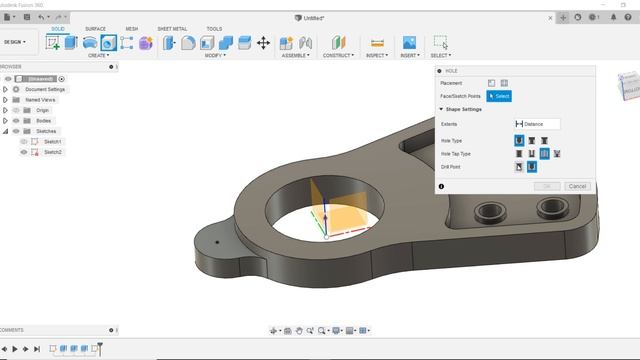Switch to the SURFACE tab
The image size is (640, 360).
[96, 29]
